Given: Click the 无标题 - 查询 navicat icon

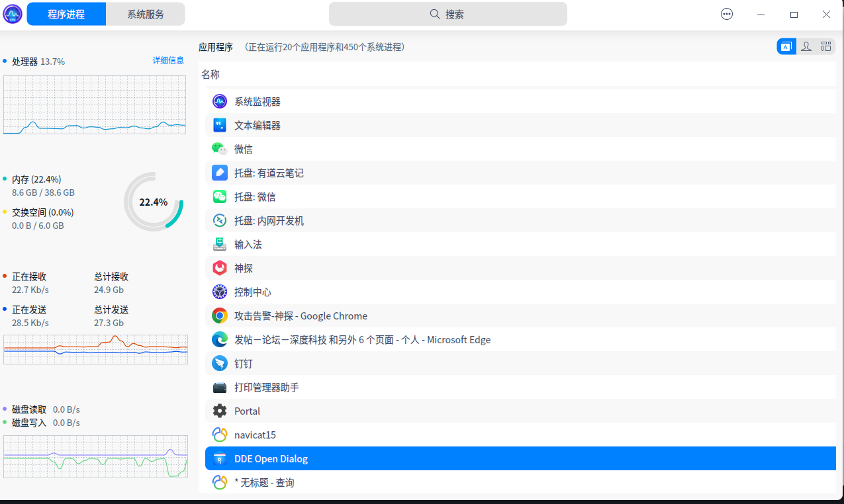Looking at the screenshot, I should pyautogui.click(x=220, y=482).
